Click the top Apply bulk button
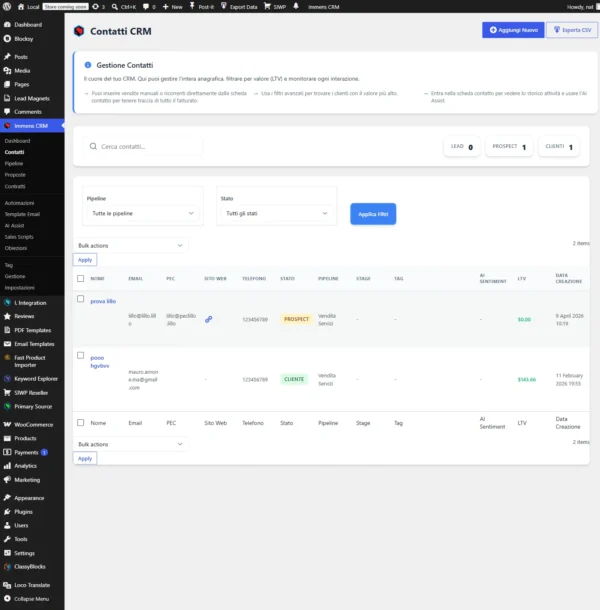The image size is (600, 610). point(85,260)
